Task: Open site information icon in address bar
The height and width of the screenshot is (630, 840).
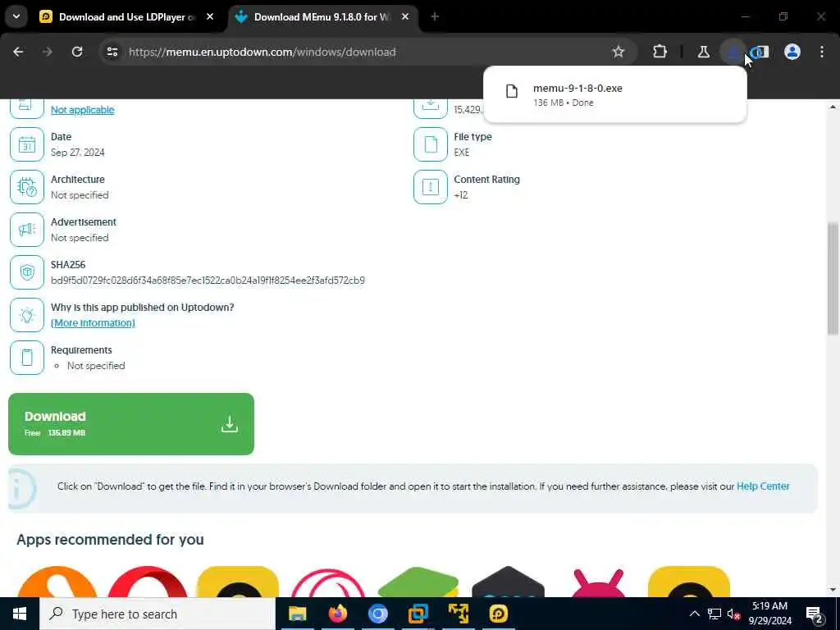Action: pos(112,52)
